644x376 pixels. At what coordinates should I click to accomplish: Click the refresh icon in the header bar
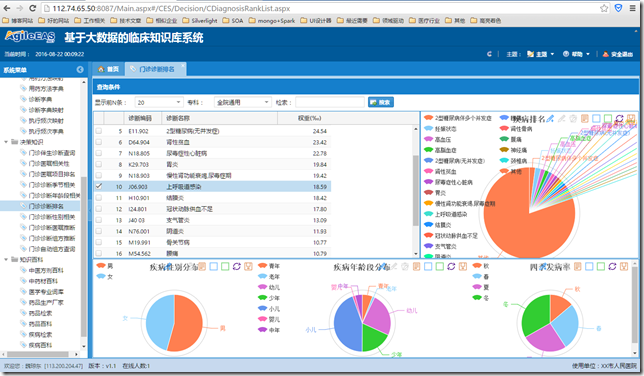point(489,54)
